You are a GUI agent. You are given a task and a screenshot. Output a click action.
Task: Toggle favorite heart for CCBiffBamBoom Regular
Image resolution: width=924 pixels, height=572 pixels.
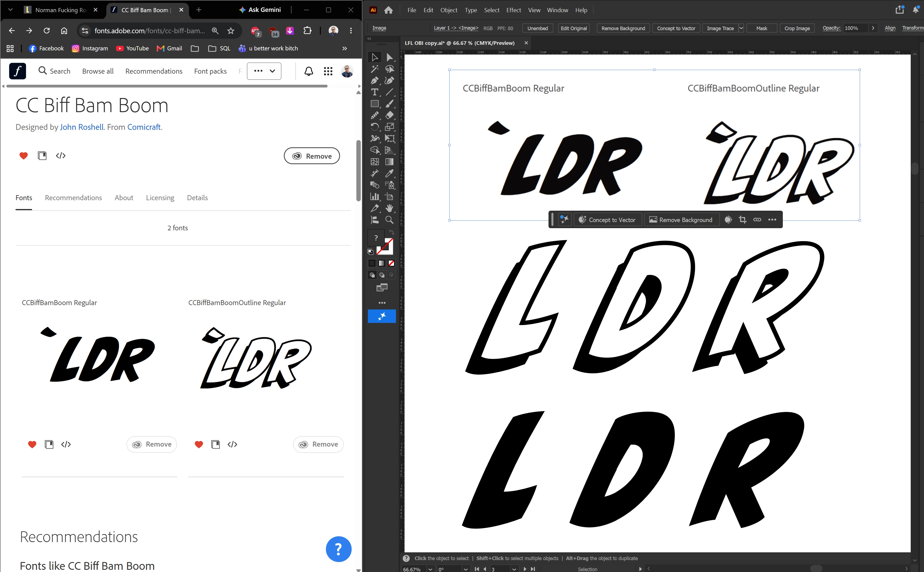tap(32, 445)
